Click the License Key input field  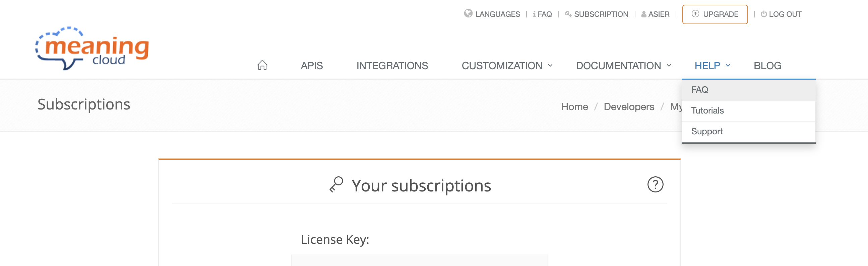point(419,260)
